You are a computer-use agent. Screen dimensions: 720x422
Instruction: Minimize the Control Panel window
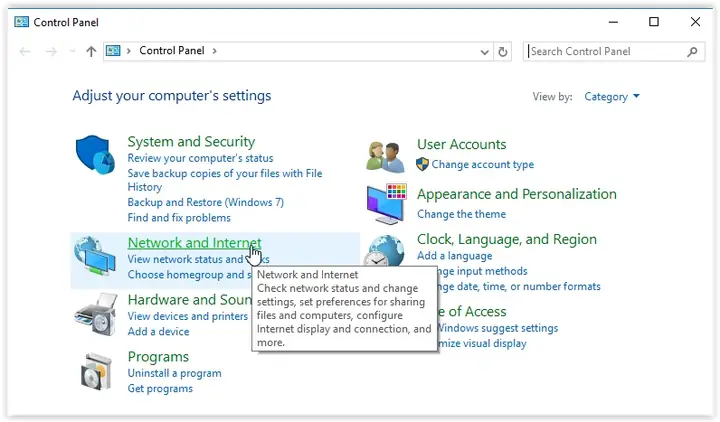point(613,22)
